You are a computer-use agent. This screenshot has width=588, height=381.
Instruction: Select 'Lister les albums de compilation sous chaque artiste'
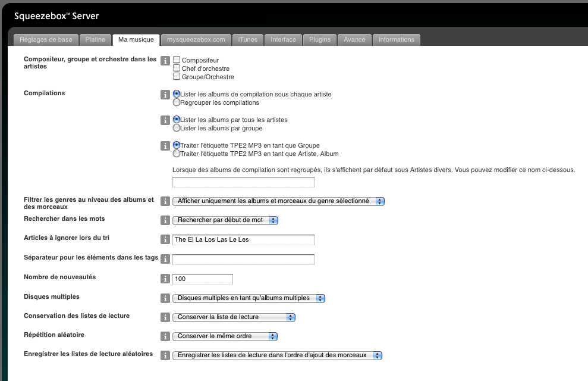(177, 94)
